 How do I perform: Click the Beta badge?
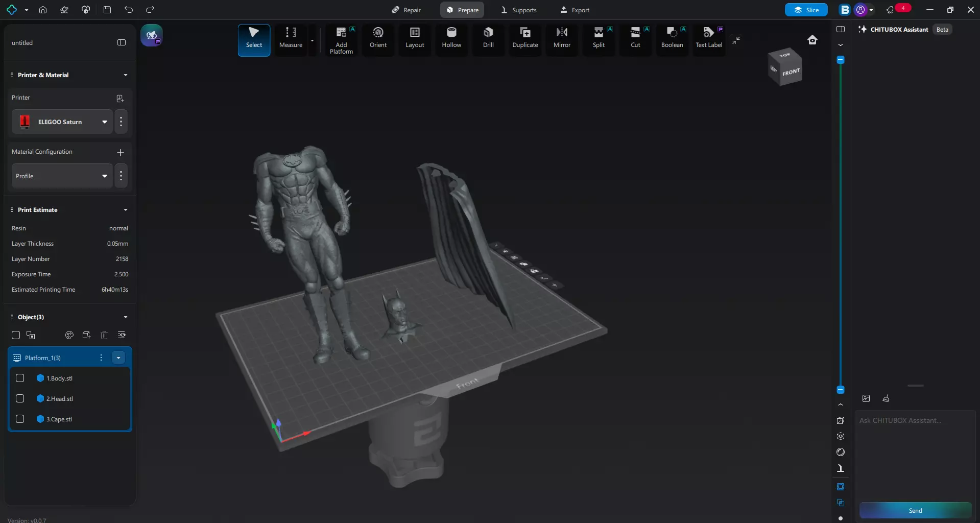point(942,30)
